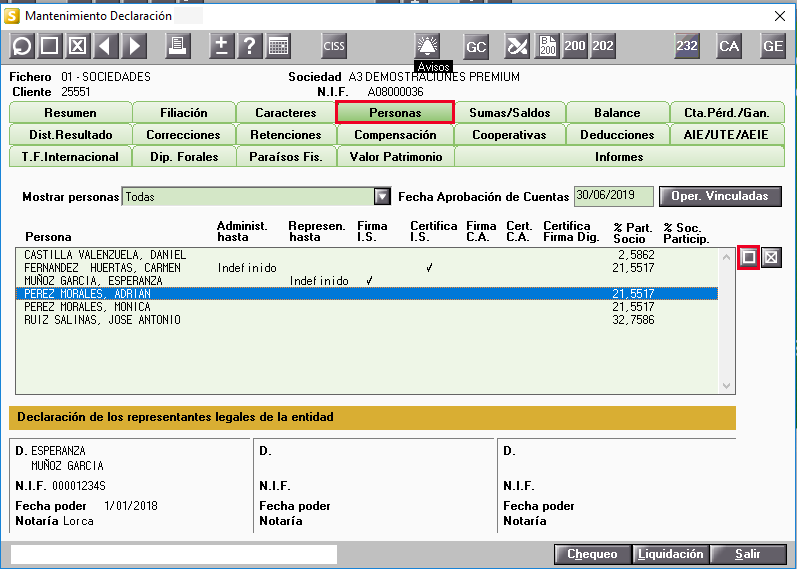Viewport: 797px width, 569px height.
Task: Click the Firma I.S. checkmark for Muñoz Garcia
Action: click(x=370, y=281)
